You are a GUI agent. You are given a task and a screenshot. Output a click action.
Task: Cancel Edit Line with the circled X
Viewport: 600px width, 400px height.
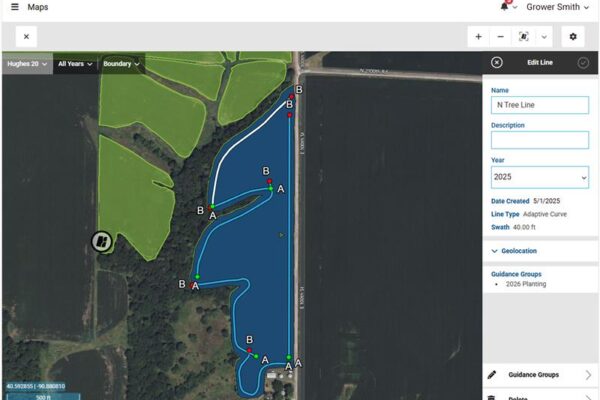click(x=497, y=62)
